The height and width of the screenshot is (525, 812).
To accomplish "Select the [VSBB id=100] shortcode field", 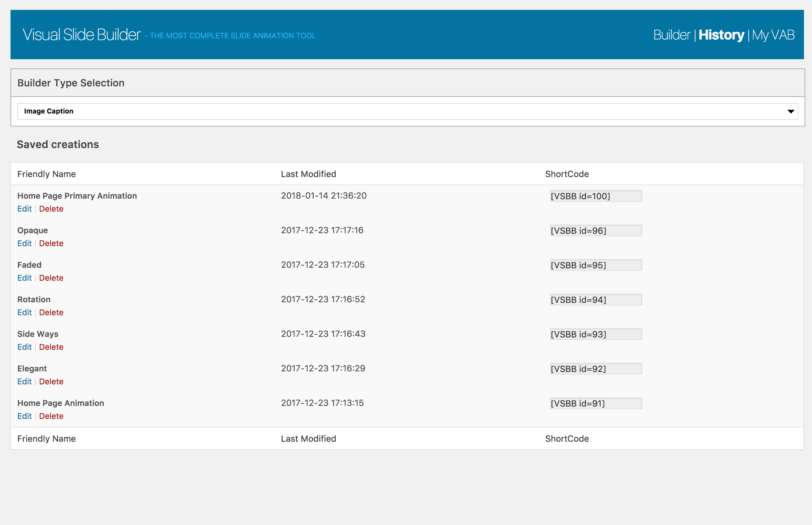I will coord(596,196).
